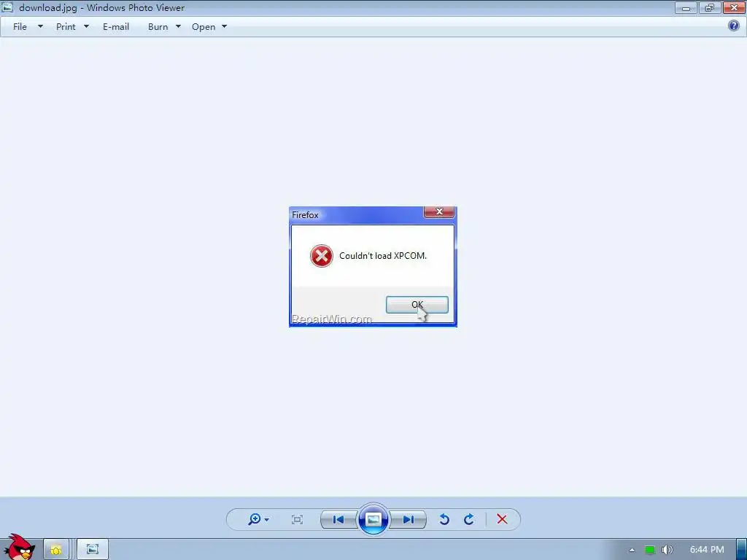
Task: Minimize the Photo Viewer window
Action: 686,7
